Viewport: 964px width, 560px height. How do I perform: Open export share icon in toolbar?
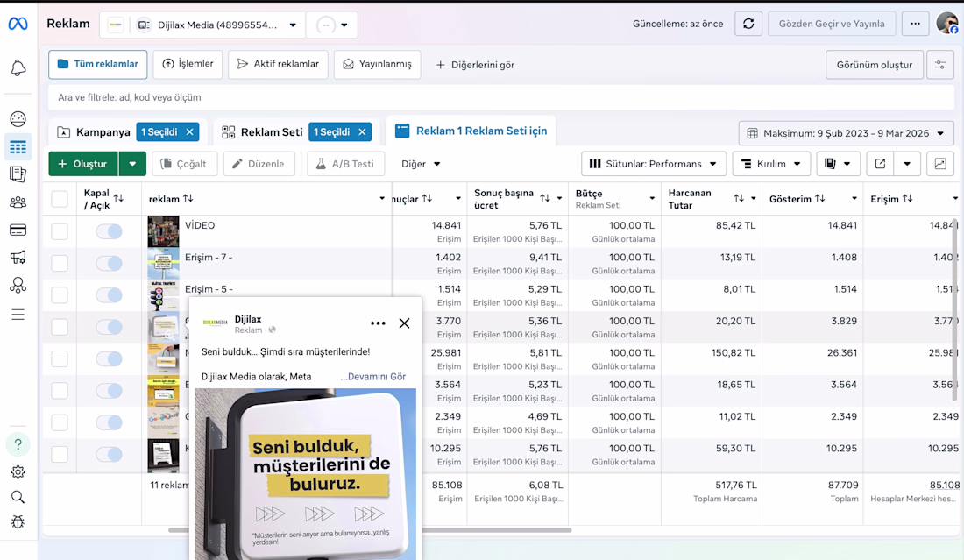[x=880, y=164]
